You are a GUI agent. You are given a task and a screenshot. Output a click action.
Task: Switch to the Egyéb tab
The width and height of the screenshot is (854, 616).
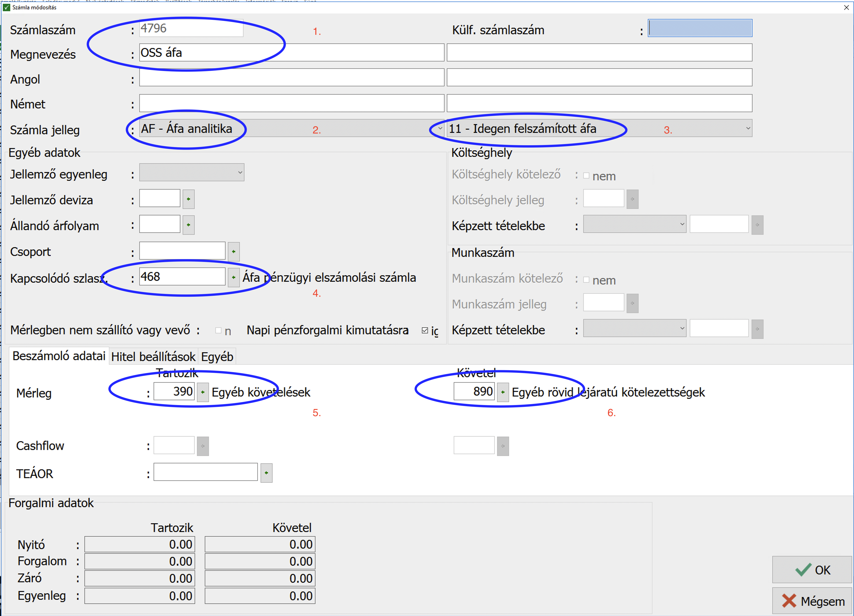coord(217,356)
